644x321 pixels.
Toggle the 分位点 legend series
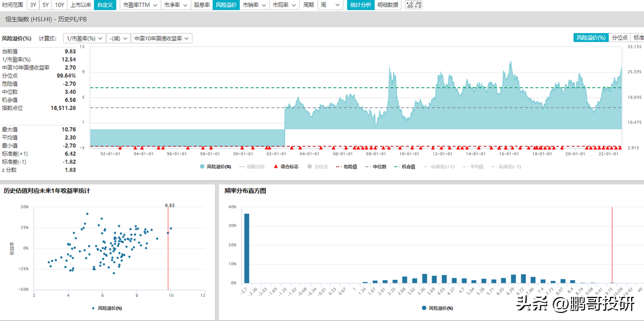click(318, 167)
